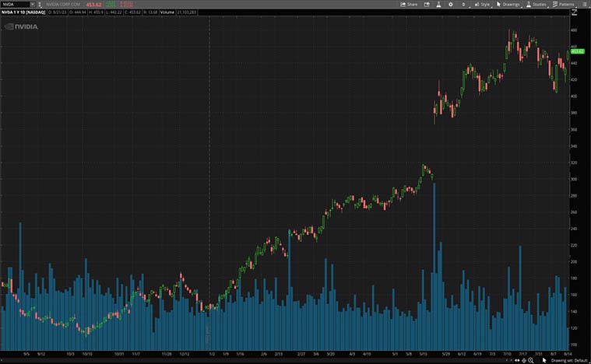Viewport: 591px width, 364px height.
Task: Click the H: 455.9 high value
Action: 96,12
